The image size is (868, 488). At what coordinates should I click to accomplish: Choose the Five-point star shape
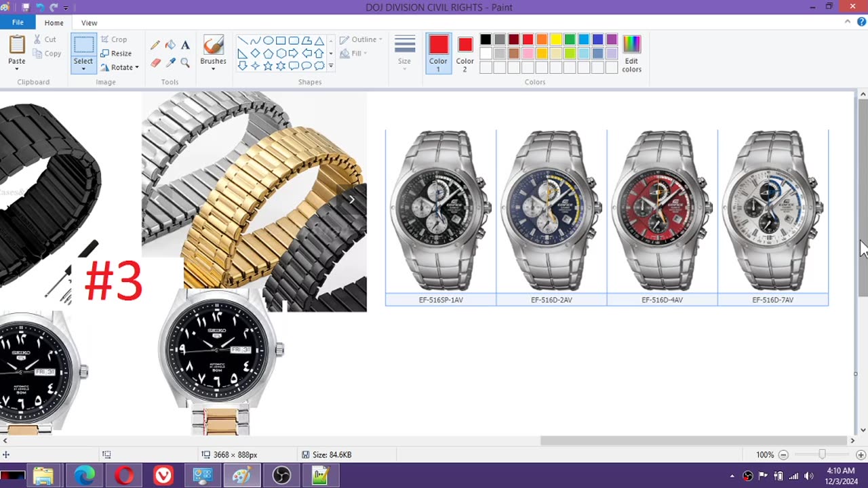(268, 66)
